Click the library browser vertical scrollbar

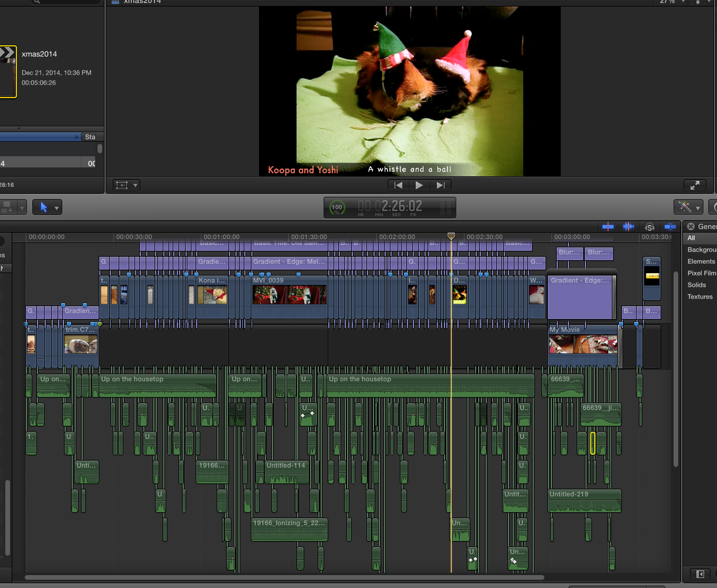pos(100,148)
